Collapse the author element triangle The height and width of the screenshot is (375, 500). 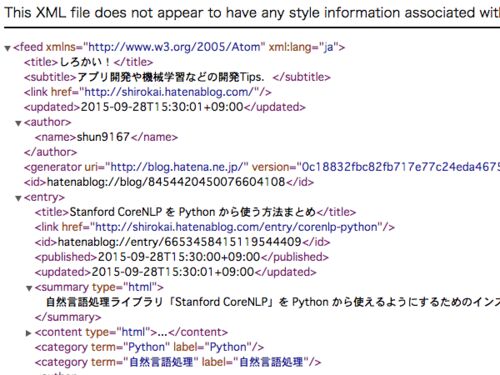[18, 123]
